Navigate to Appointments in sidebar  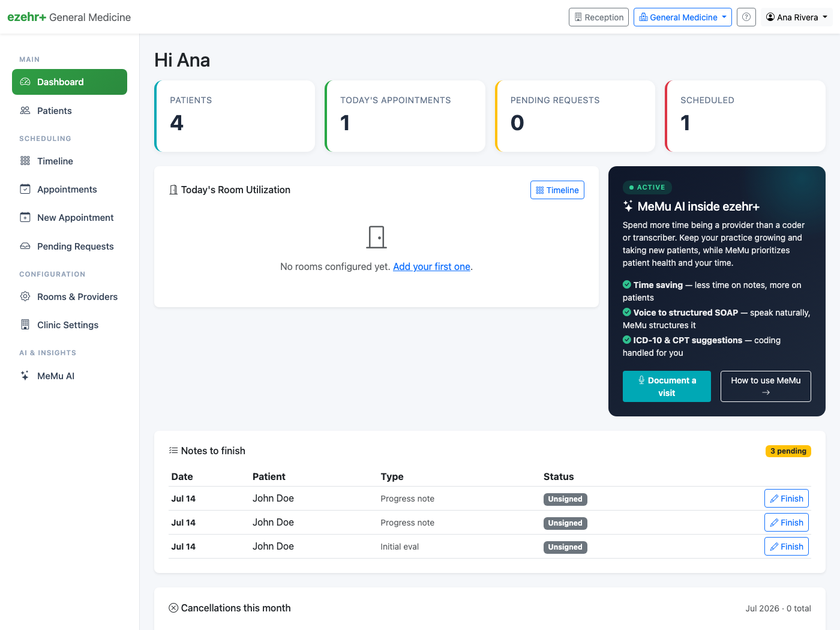[x=70, y=189]
